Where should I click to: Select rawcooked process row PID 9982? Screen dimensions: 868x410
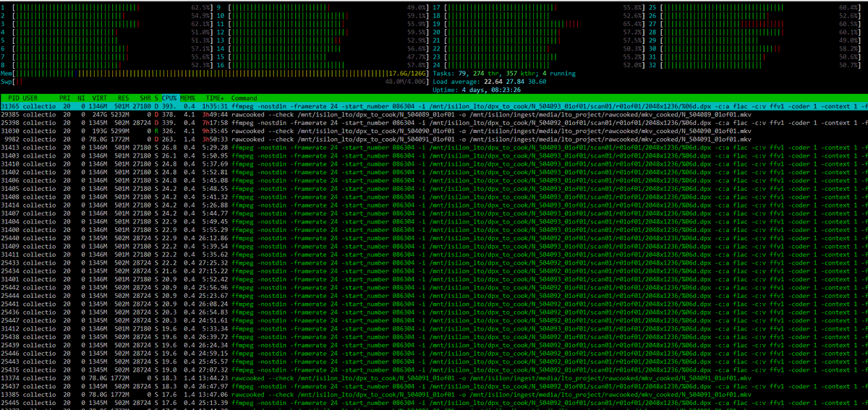click(x=434, y=139)
